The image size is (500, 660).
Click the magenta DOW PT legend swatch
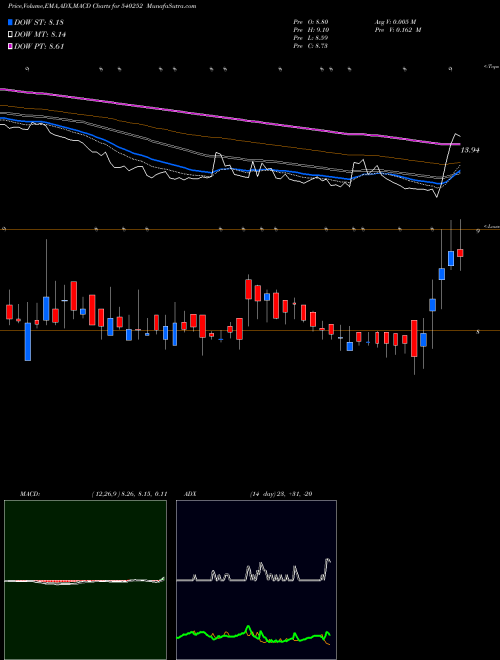click(10, 47)
